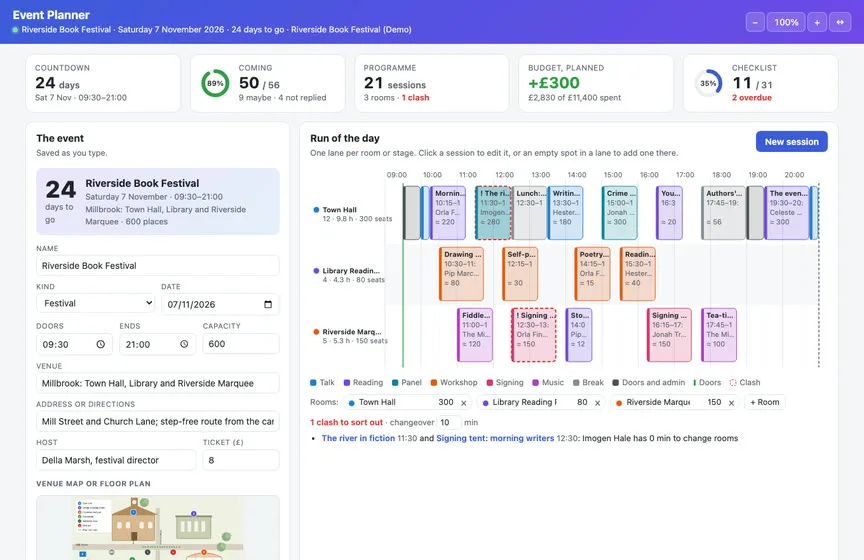The height and width of the screenshot is (560, 864).
Task: Click the Town Hall room color dot
Action: [x=351, y=403]
